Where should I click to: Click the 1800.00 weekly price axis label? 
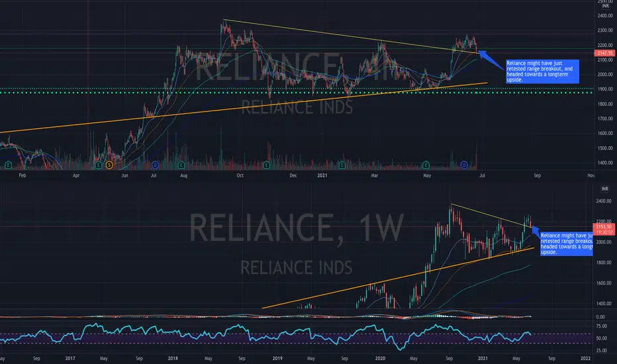[603, 263]
